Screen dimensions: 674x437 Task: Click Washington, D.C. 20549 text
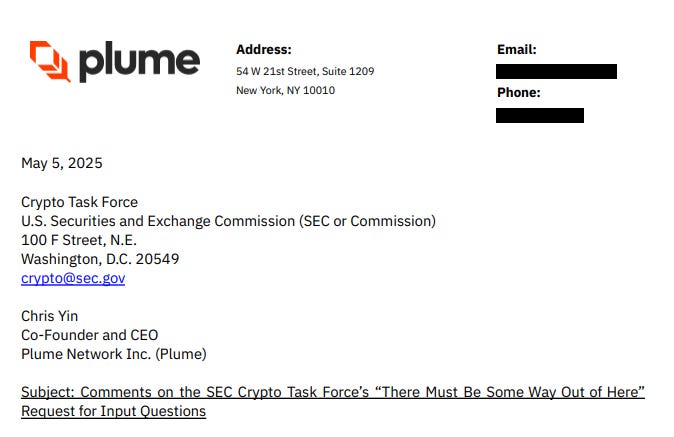point(100,259)
